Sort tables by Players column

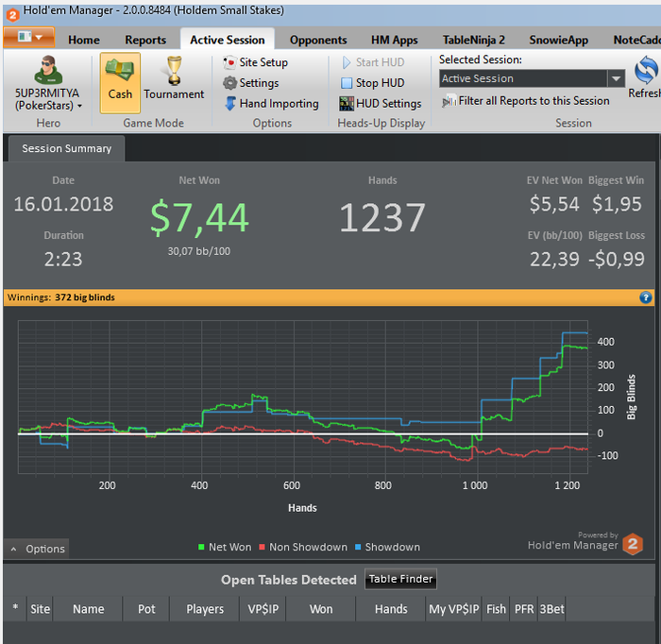point(205,609)
